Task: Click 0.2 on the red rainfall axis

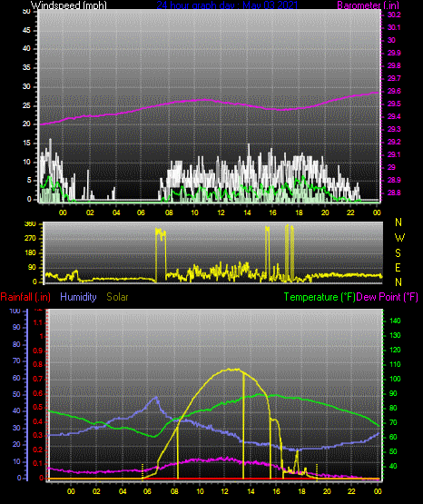Action: 38,450
